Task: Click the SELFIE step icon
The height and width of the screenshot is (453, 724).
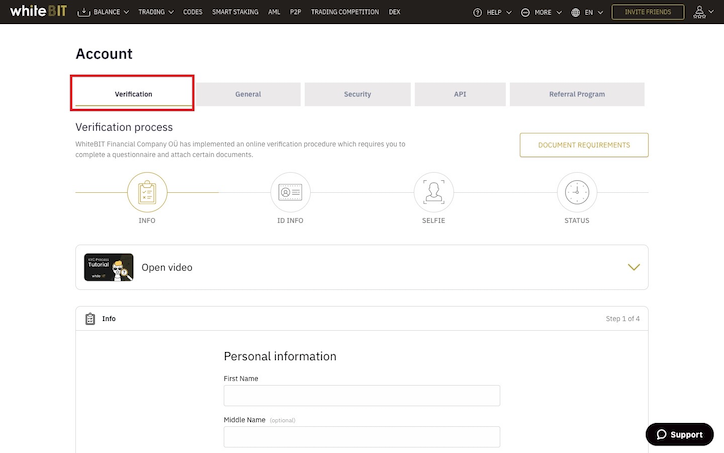Action: (434, 192)
